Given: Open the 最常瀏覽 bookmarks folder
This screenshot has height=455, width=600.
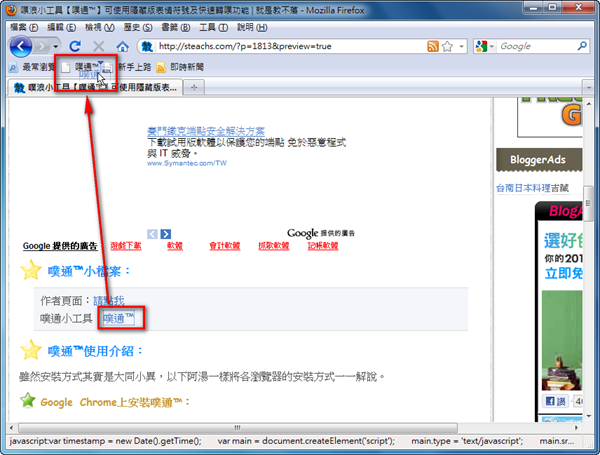Looking at the screenshot, I should pyautogui.click(x=32, y=67).
